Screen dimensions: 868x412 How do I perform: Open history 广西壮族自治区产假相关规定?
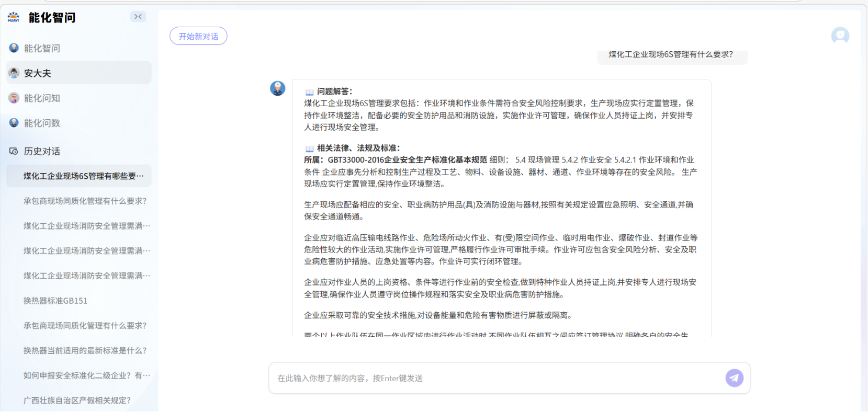(x=77, y=400)
